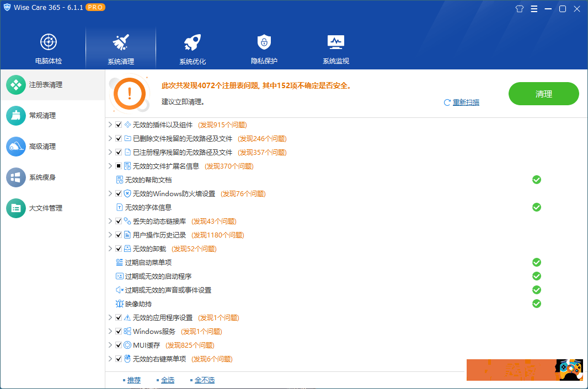
Task: Uncheck 丢失的动态链接库 checkbox
Action: point(119,221)
